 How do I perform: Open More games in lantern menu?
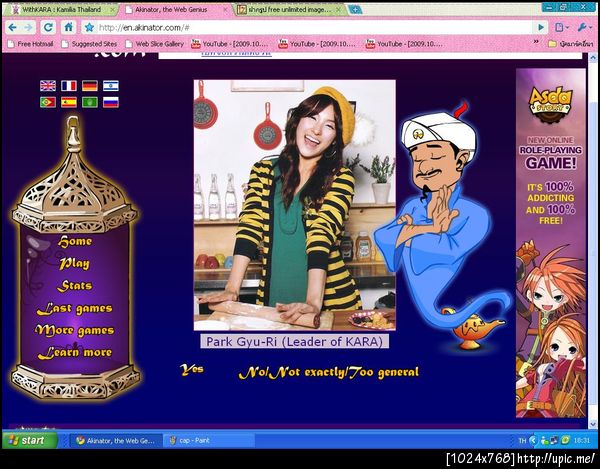(x=75, y=331)
